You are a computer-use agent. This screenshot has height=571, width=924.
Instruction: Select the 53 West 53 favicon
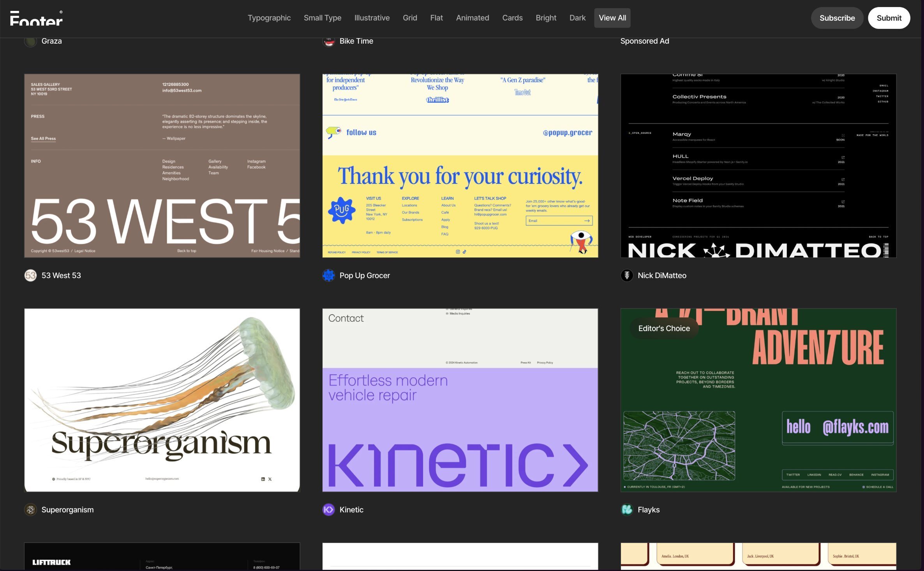pos(30,275)
